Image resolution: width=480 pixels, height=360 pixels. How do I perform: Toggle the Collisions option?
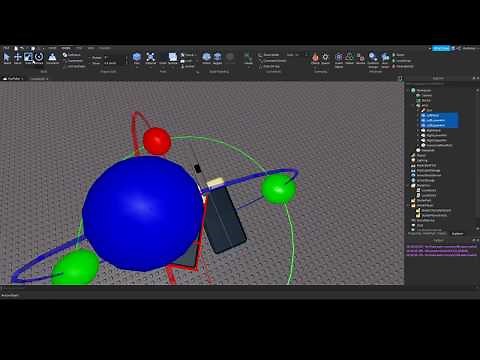point(72,55)
